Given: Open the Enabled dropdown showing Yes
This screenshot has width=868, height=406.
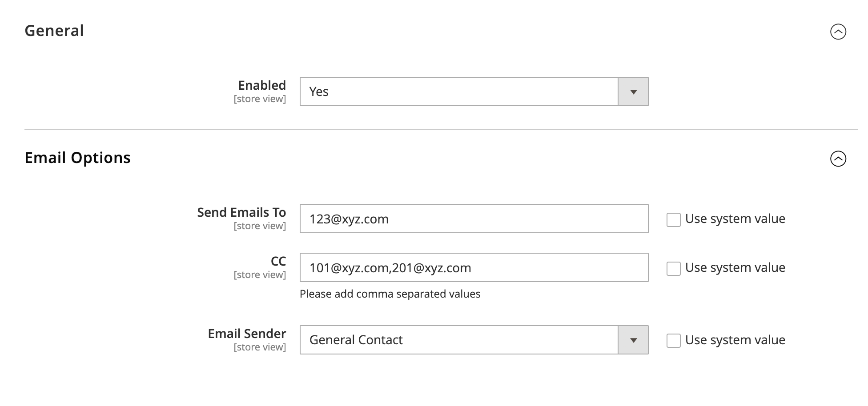Looking at the screenshot, I should pos(474,92).
